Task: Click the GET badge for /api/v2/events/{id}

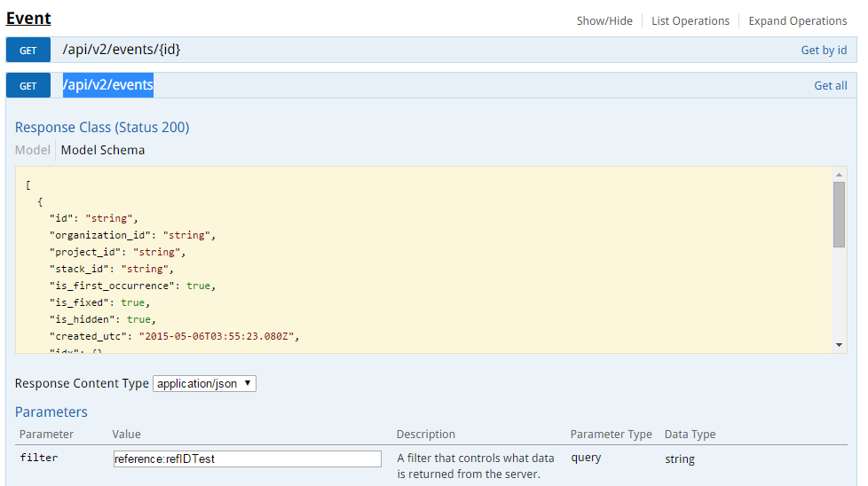Action: click(28, 51)
